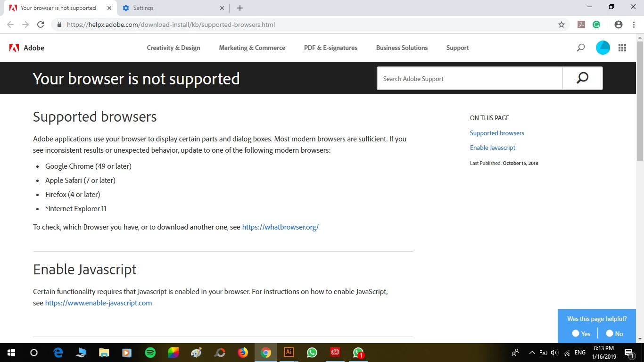Click the scrollbar down arrow
Viewport: 644px width, 362px height.
640,339
